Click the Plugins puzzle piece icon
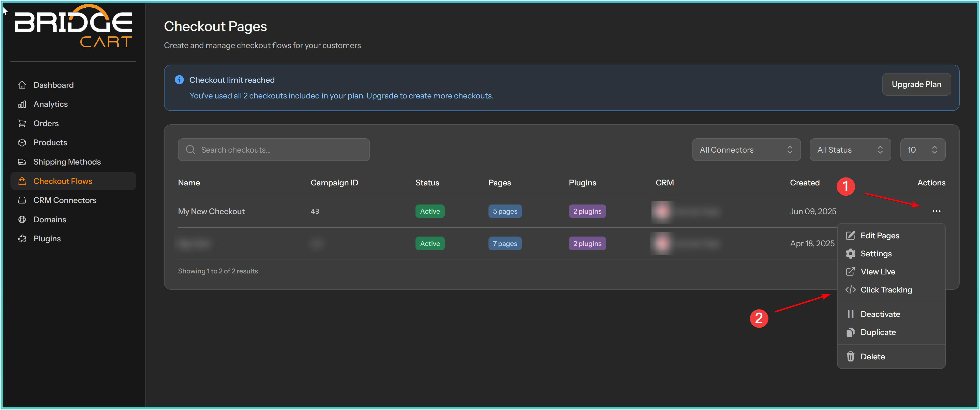 [x=22, y=239]
